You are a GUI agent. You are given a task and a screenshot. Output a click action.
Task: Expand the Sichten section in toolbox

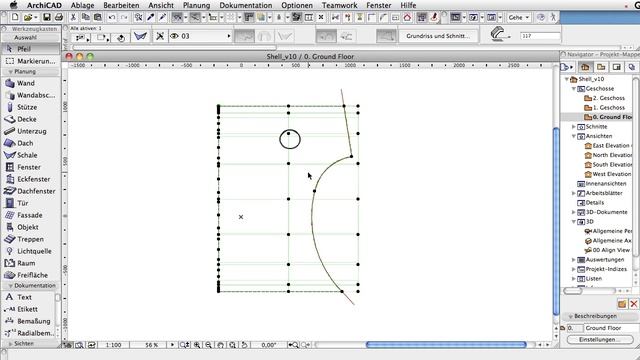tap(11, 344)
